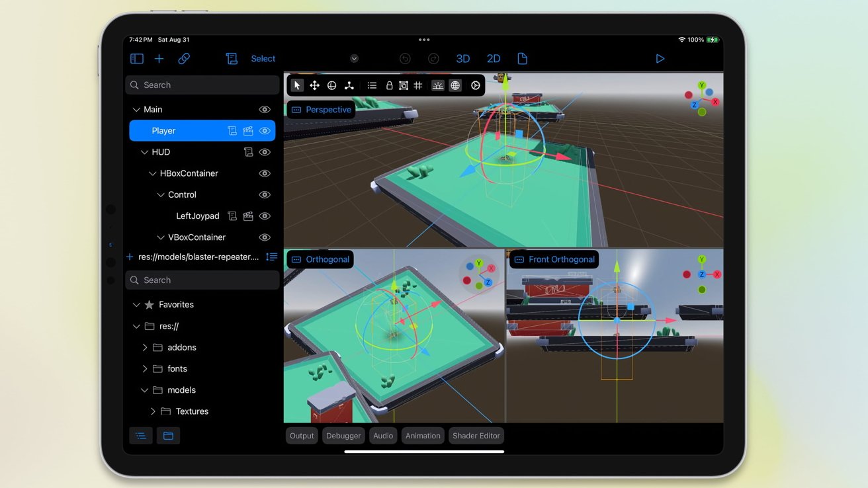Open the Orthogonal view menu
Image resolution: width=868 pixels, height=488 pixels.
pyautogui.click(x=320, y=259)
